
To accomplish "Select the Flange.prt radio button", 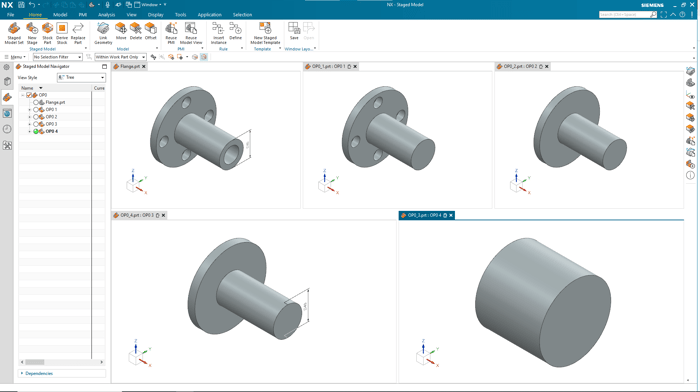I will pos(36,102).
